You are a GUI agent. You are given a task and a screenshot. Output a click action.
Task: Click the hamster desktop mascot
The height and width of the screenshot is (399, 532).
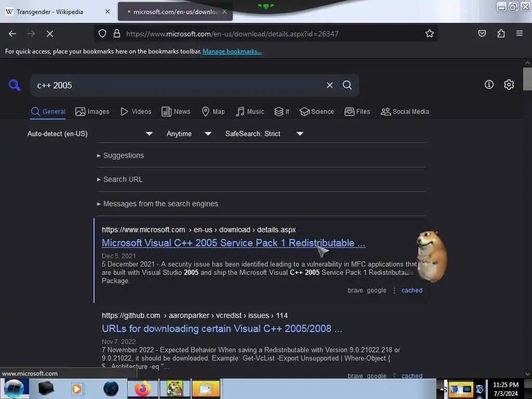[431, 256]
